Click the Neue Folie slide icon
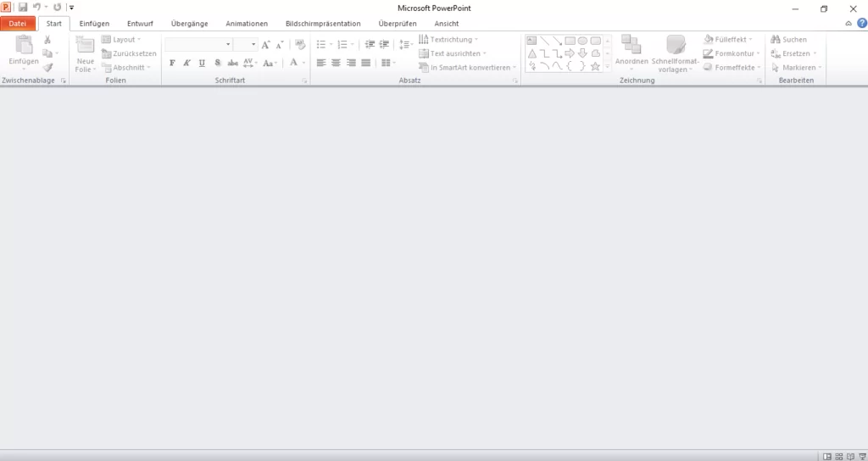The height and width of the screenshot is (461, 868). point(86,47)
